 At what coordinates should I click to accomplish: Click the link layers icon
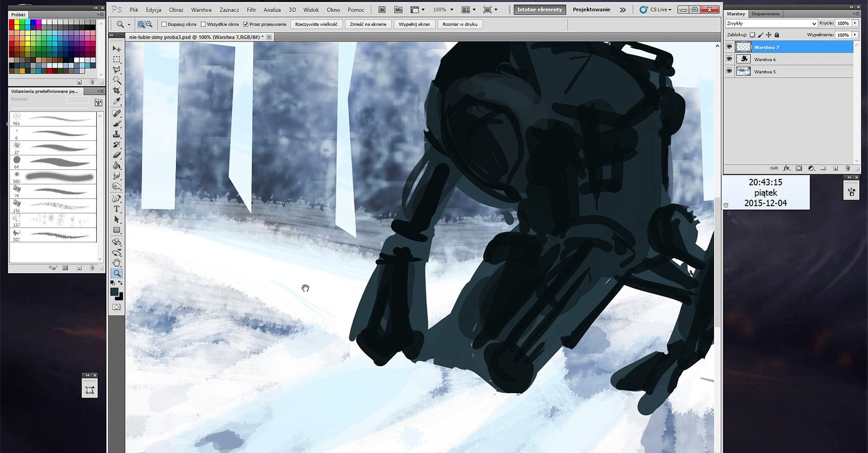click(774, 168)
